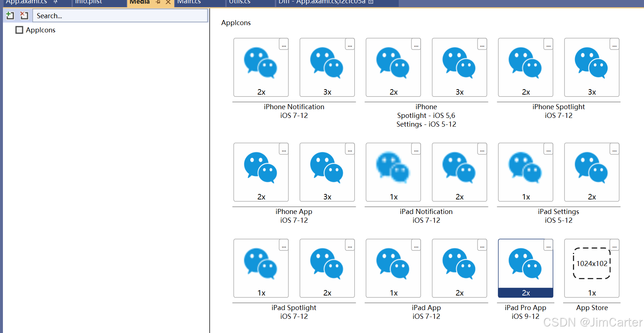Image resolution: width=644 pixels, height=333 pixels.
Task: Select the iPad Settings 1x icon slot
Action: [526, 172]
